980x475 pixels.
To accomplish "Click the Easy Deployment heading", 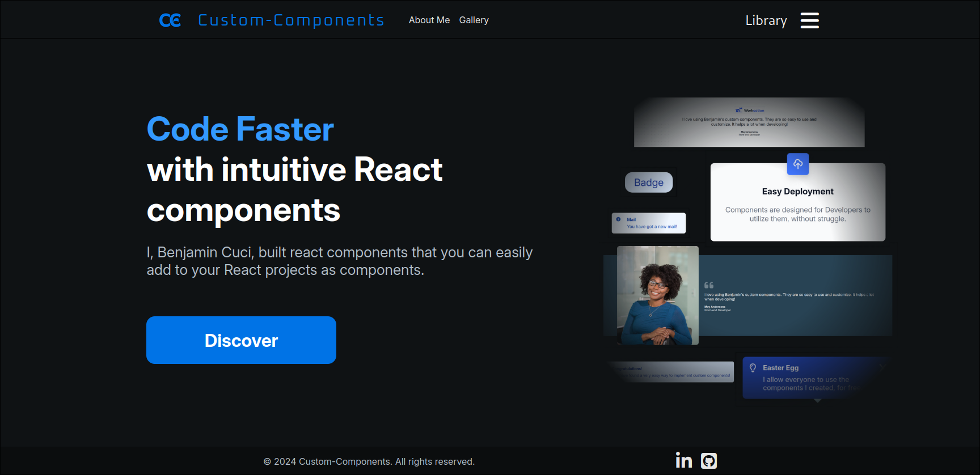I will click(x=797, y=192).
